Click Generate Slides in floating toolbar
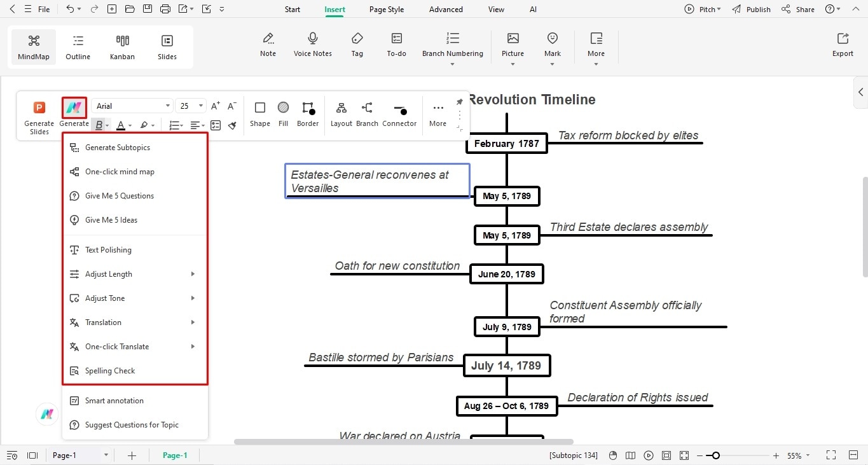This screenshot has height=465, width=868. click(39, 118)
